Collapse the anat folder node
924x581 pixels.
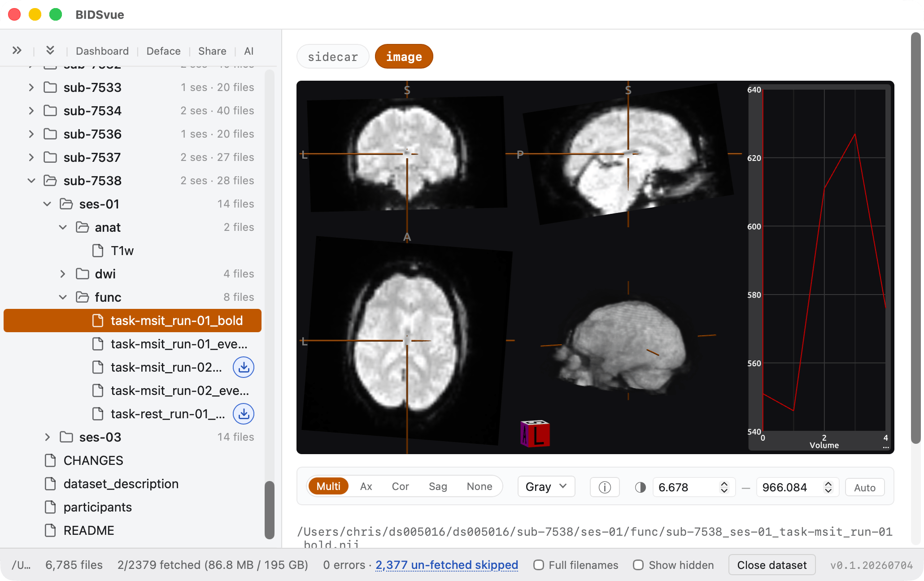click(x=63, y=227)
